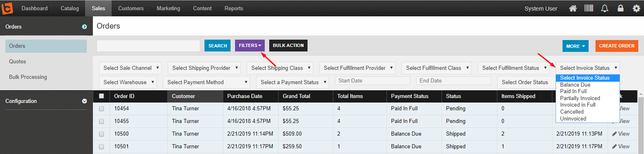Click the CREATE ORDER button
The image size is (644, 154).
click(617, 46)
